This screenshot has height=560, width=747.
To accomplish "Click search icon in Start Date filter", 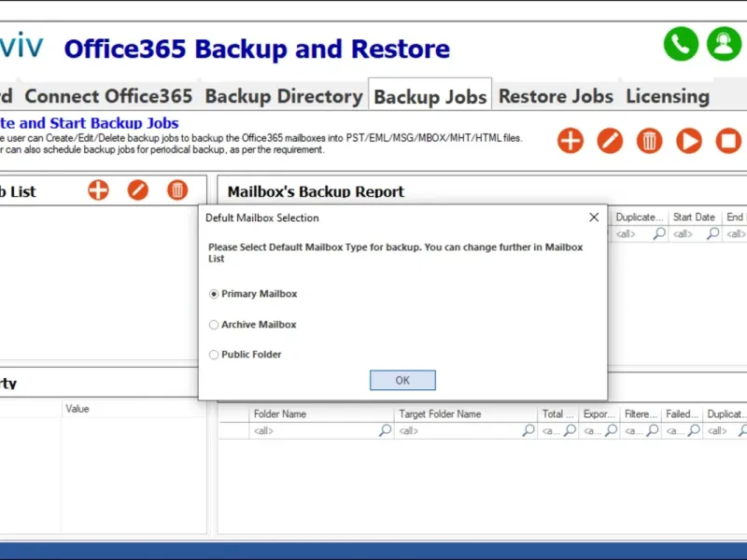I will coord(712,233).
